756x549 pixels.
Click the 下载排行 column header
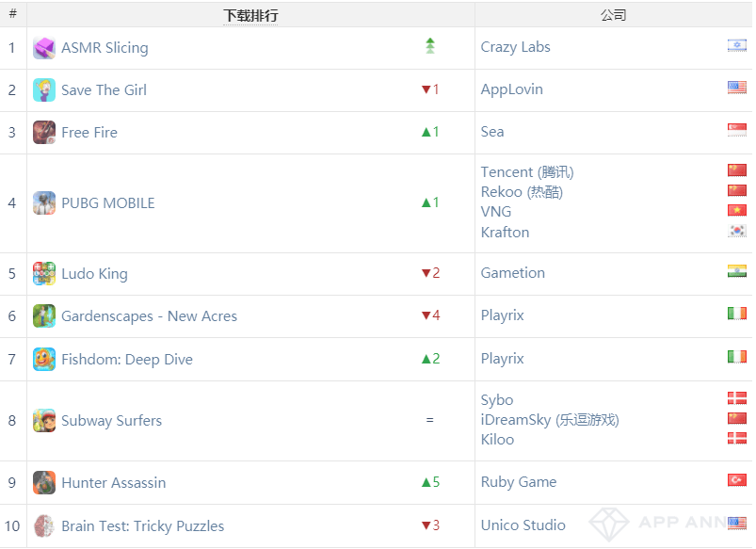250,15
